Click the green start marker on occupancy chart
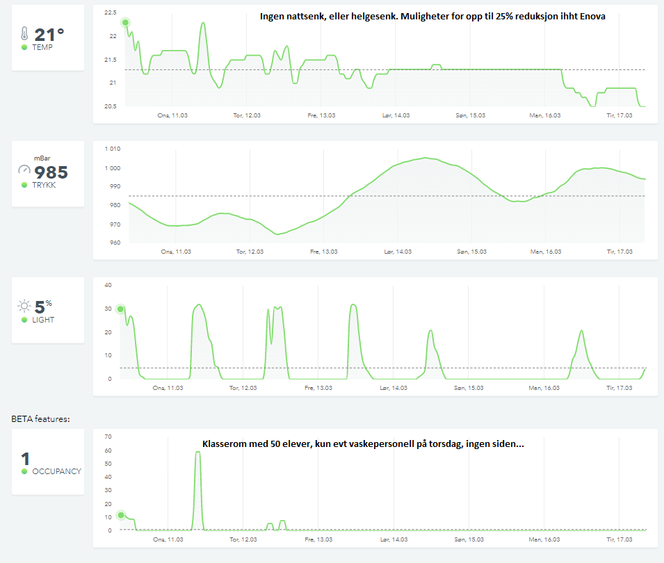The height and width of the screenshot is (563, 664). tap(121, 516)
